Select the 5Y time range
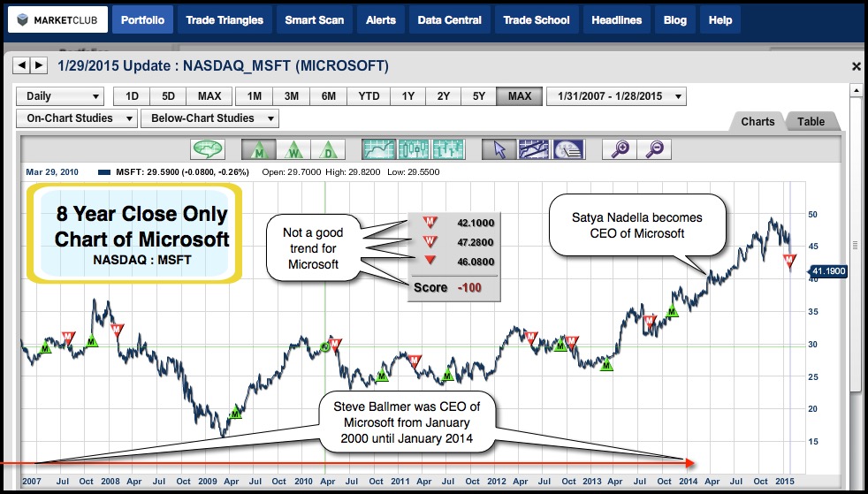This screenshot has width=868, height=494. pos(479,96)
